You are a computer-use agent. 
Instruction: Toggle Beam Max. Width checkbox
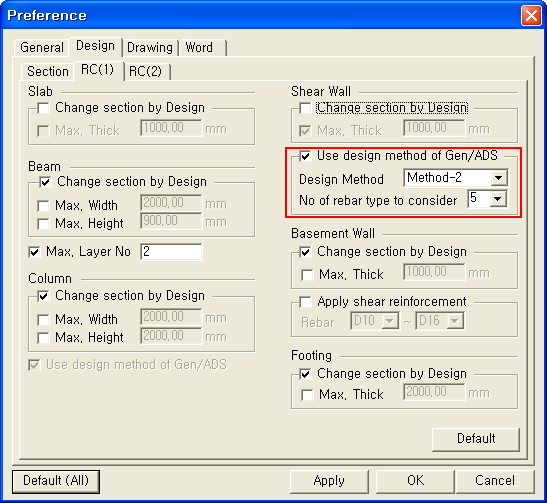(43, 205)
